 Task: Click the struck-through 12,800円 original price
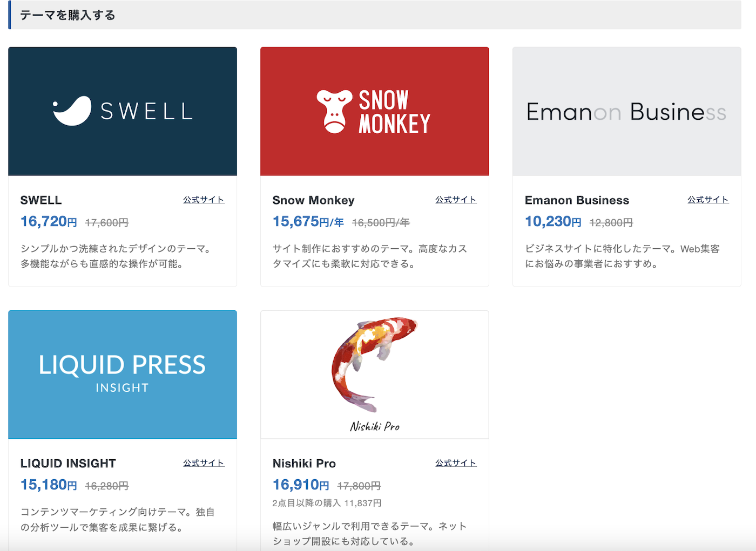click(x=611, y=222)
